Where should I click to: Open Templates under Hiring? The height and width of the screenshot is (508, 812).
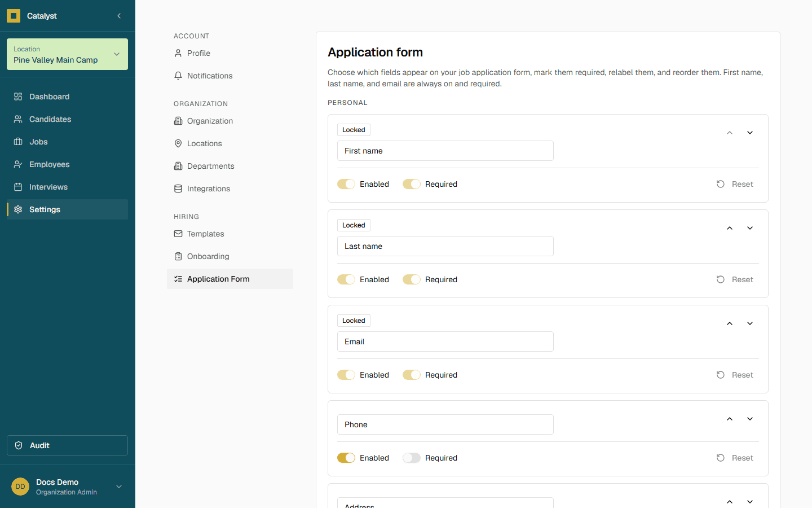[230, 234]
